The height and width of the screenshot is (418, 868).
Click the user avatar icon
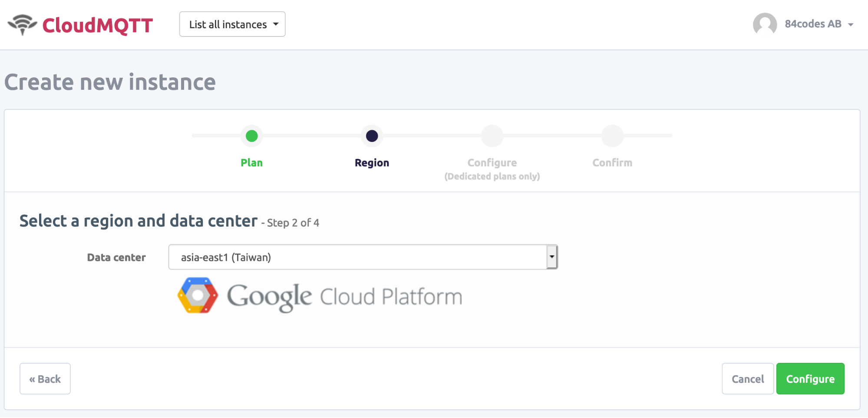765,24
